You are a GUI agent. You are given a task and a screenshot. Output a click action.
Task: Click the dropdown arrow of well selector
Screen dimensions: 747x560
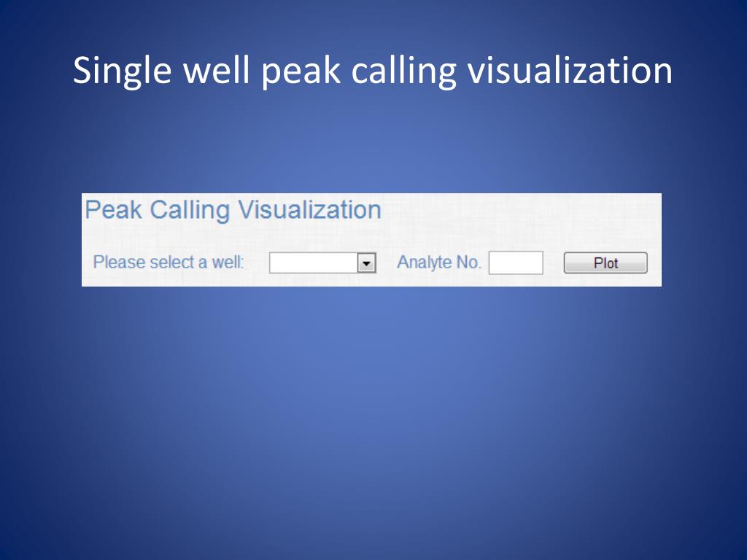click(366, 262)
